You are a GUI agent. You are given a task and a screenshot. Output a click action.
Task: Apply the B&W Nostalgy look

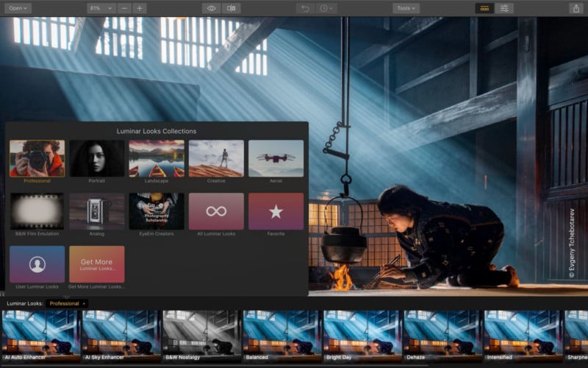click(201, 336)
